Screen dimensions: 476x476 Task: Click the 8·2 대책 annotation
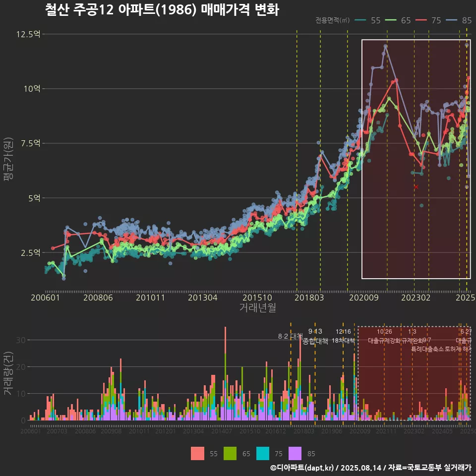click(x=290, y=336)
